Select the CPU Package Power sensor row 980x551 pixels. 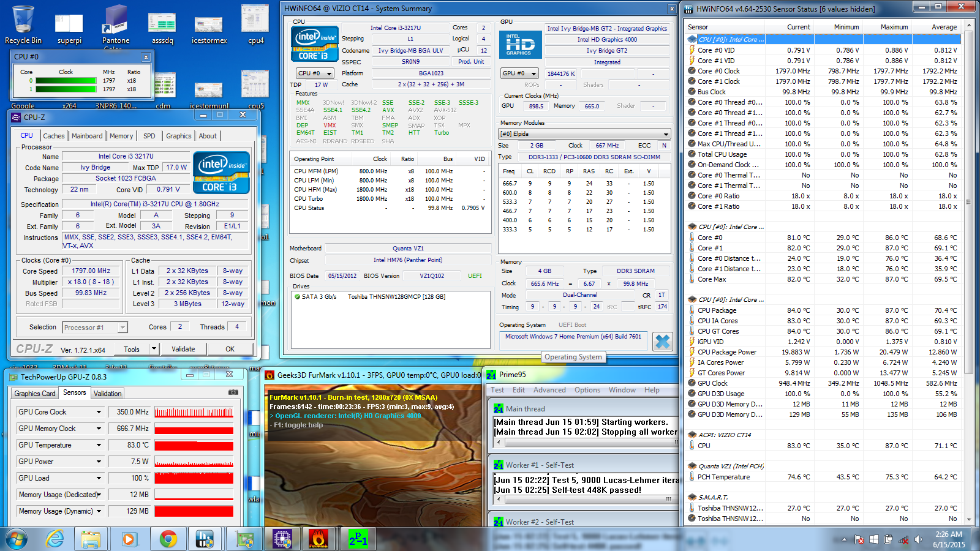[823, 352]
